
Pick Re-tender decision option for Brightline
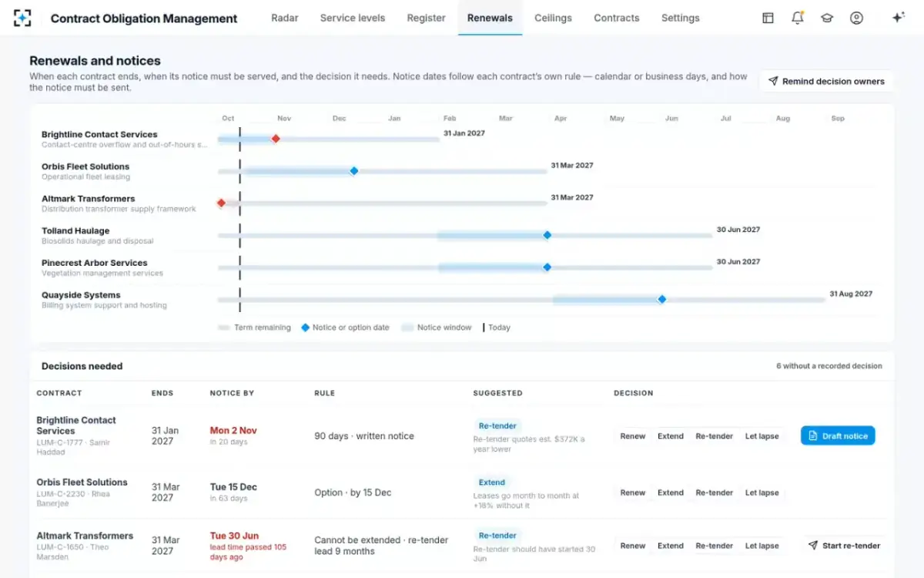tap(715, 436)
